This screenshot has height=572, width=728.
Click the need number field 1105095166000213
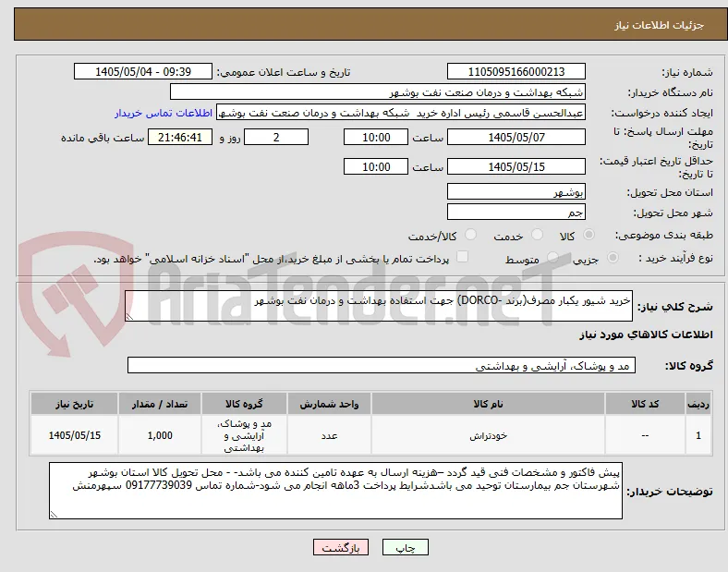[516, 72]
